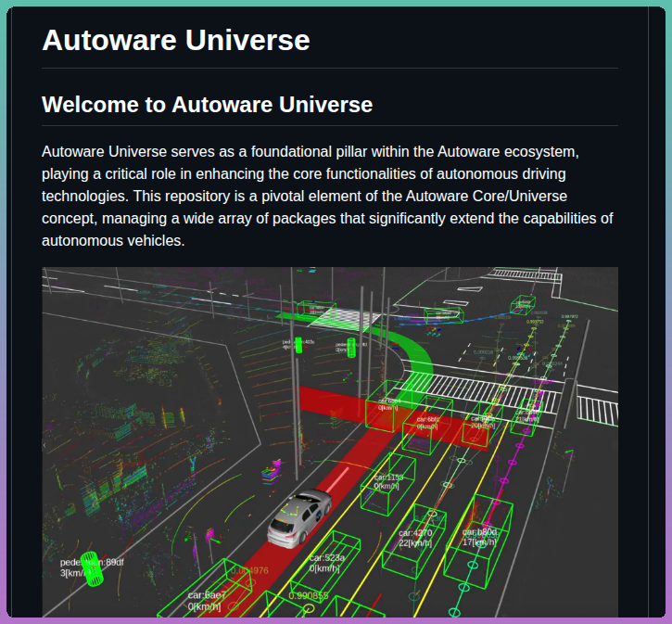Click the car:6ae7 0[km/h] label
Viewport: 672px width, 624px height.
pyautogui.click(x=207, y=601)
